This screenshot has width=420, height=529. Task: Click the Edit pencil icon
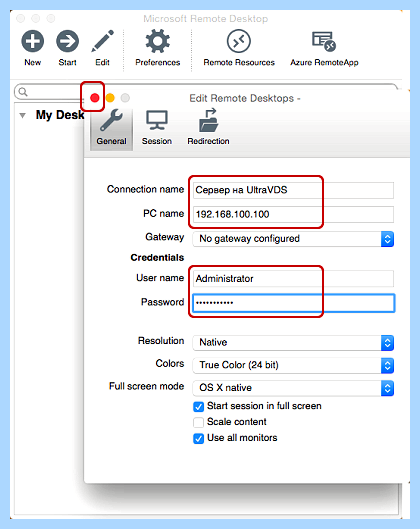click(103, 41)
